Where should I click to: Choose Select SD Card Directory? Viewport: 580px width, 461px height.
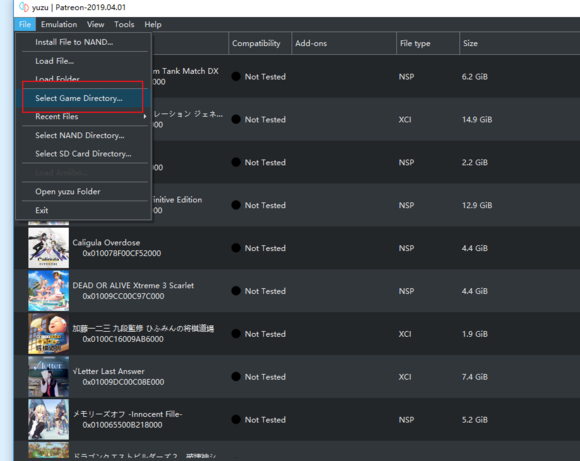click(84, 154)
